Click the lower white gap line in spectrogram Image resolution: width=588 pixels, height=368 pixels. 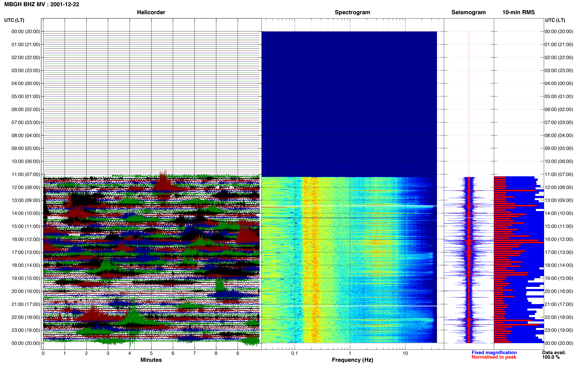tap(349, 306)
